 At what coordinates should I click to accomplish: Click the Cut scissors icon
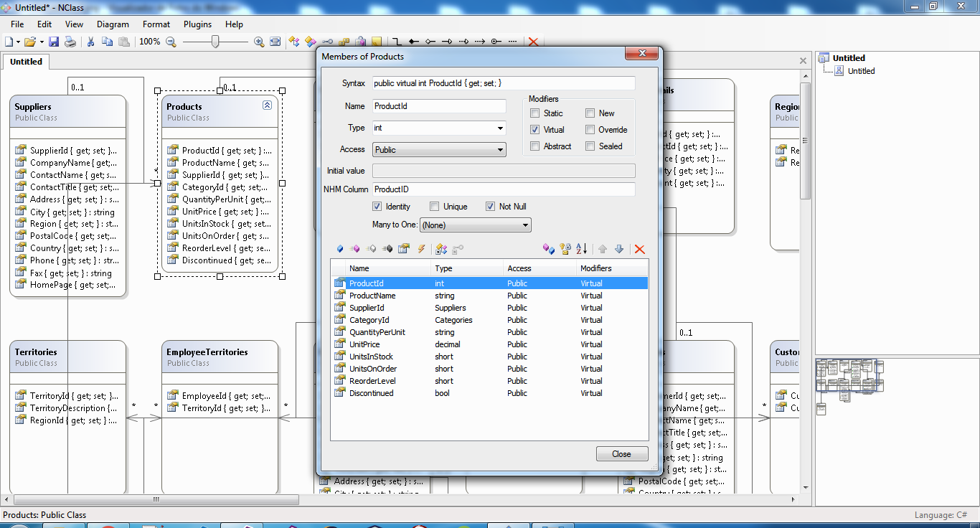click(91, 42)
